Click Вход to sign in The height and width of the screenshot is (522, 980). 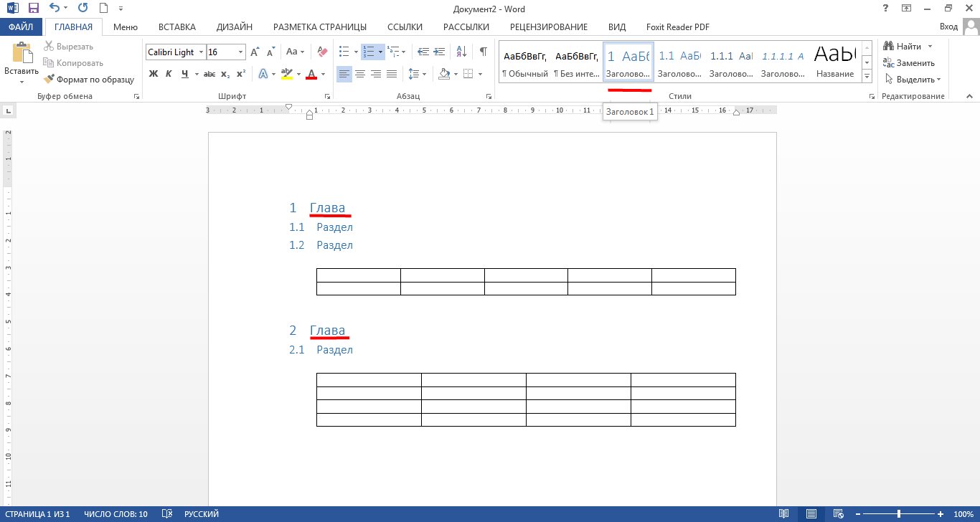pyautogui.click(x=948, y=27)
